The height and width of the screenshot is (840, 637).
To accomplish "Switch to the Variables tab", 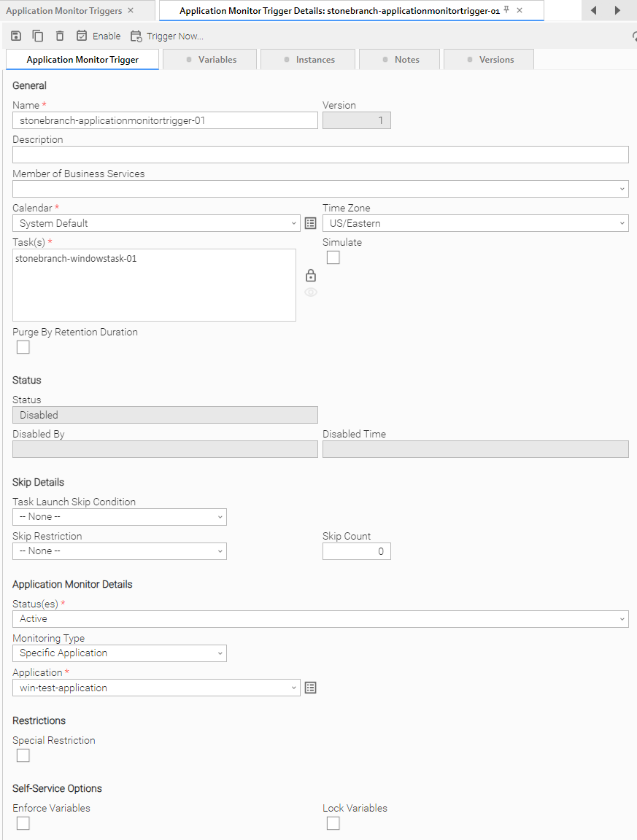I will coord(210,60).
